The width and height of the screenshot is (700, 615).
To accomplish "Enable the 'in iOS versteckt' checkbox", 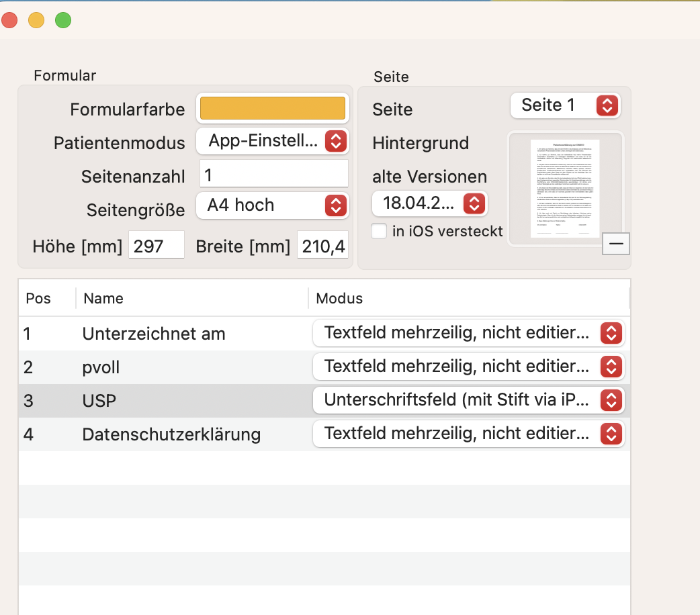I will (x=379, y=231).
